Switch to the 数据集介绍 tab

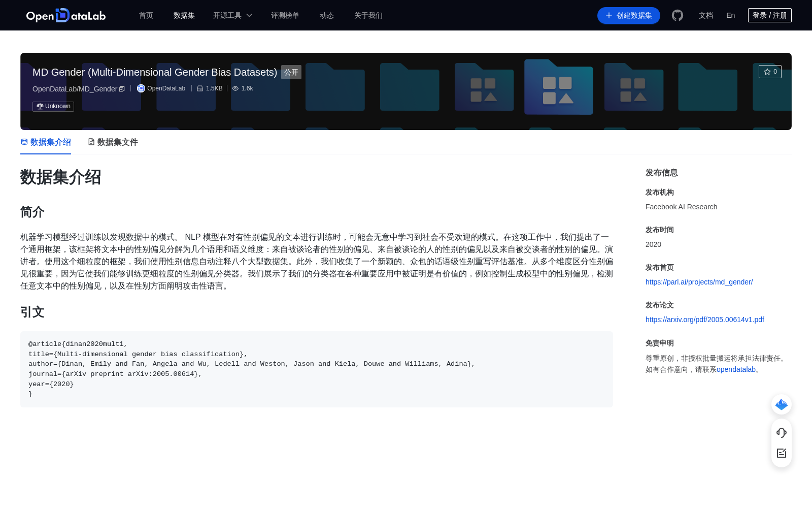point(46,142)
